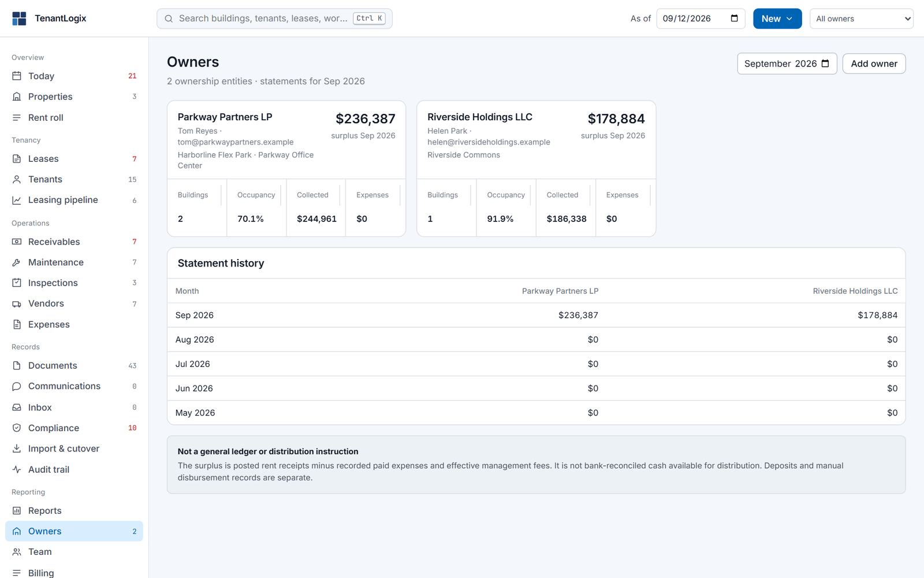The height and width of the screenshot is (578, 924).
Task: Select the May 2026 statement row
Action: click(536, 413)
